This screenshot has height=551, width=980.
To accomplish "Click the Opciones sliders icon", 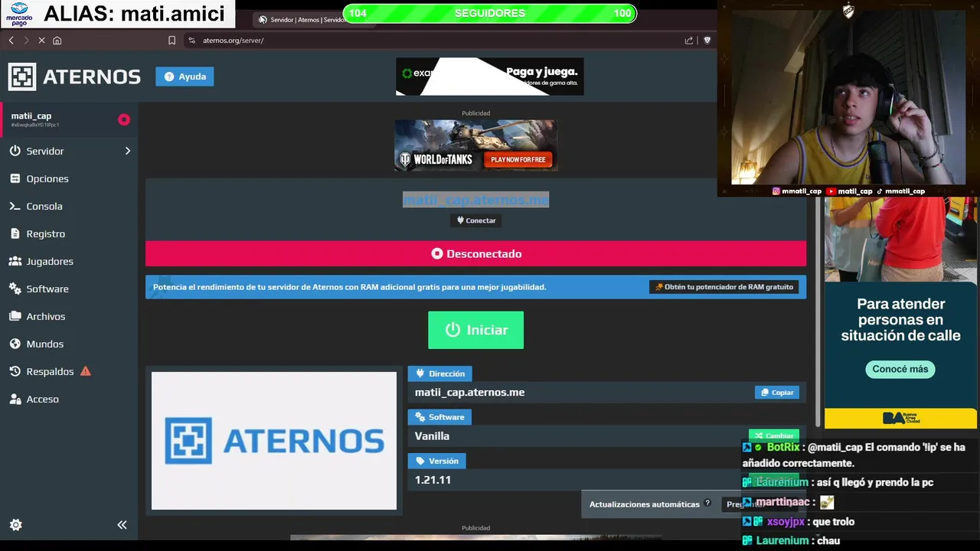I will pos(15,178).
